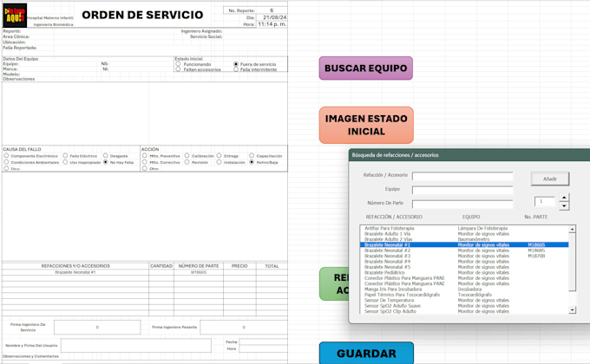Click the list scrollbar down arrow

tap(573, 310)
